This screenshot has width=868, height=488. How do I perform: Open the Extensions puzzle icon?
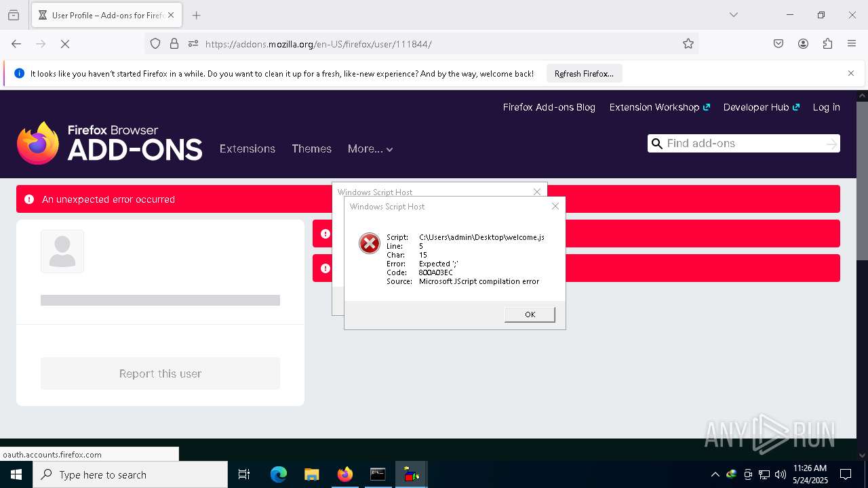coord(827,43)
